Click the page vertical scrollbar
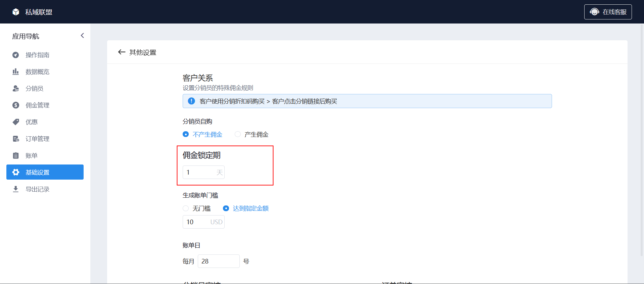This screenshot has width=644, height=284. point(642,141)
